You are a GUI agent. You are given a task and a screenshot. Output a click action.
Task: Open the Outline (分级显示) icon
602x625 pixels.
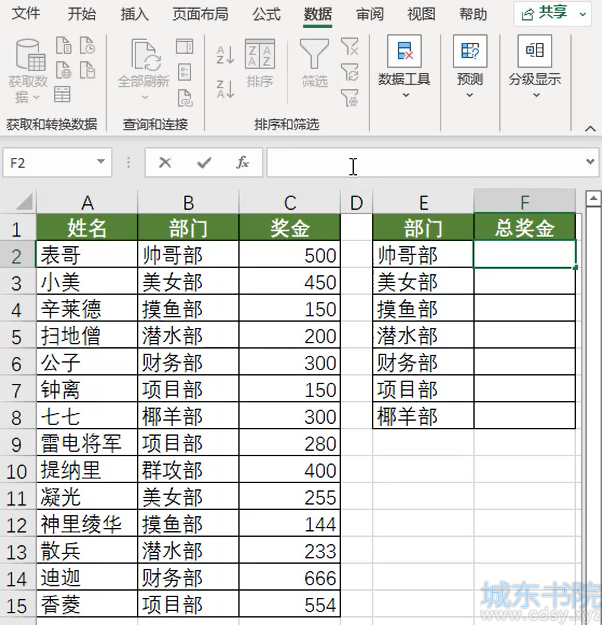pos(535,51)
